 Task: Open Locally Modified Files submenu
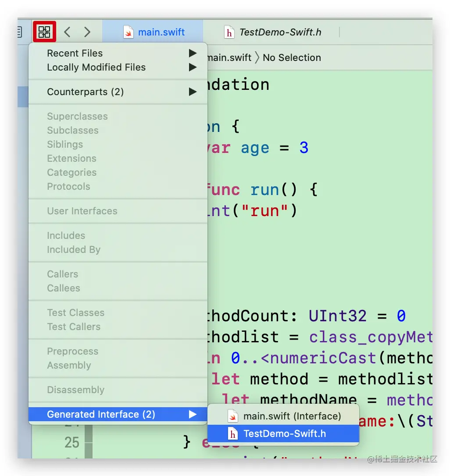[x=118, y=67]
